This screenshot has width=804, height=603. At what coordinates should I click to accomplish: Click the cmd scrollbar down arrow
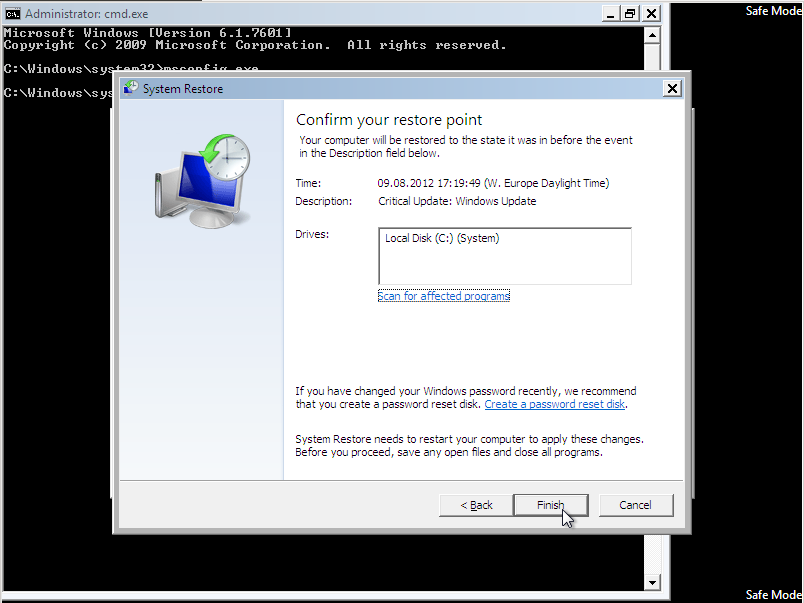tap(652, 582)
